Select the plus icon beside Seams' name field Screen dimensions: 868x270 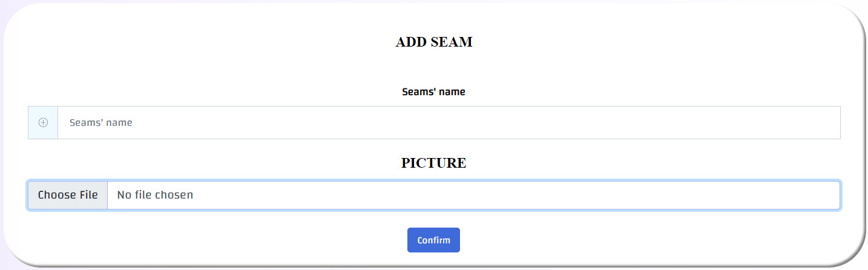(43, 122)
